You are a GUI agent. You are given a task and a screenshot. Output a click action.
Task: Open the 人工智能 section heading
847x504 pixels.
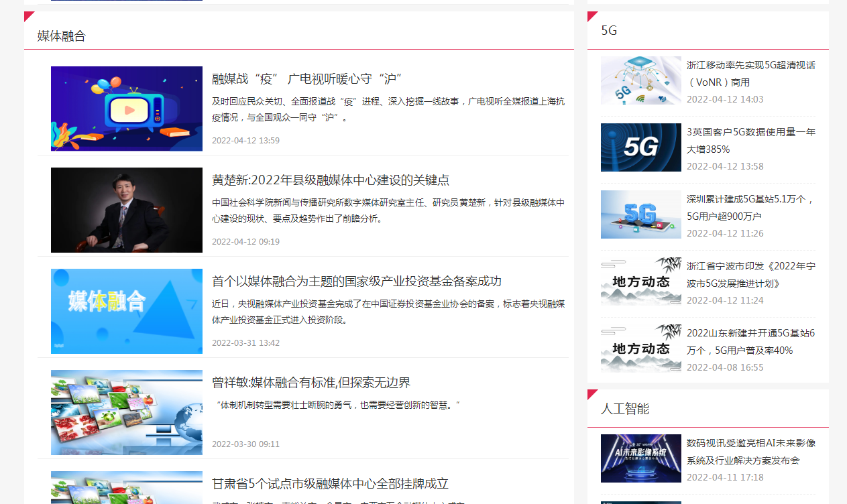click(625, 408)
